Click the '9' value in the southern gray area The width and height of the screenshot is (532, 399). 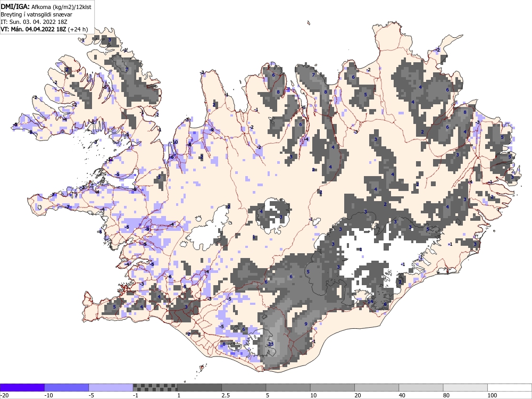tap(306, 324)
